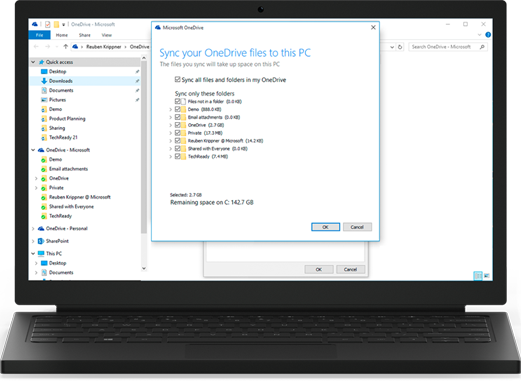Image resolution: width=521 pixels, height=381 pixels.
Task: Open the blue help question mark icon
Action: [488, 35]
